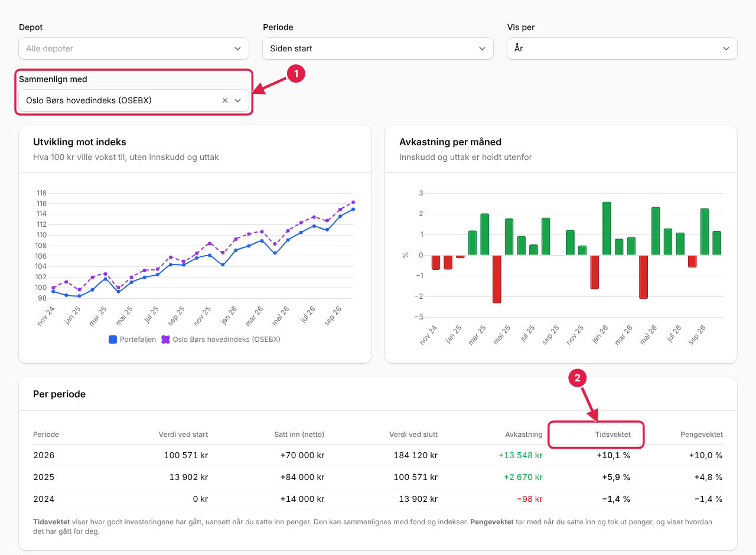Click the Verdi ved slutt column header

(x=413, y=435)
